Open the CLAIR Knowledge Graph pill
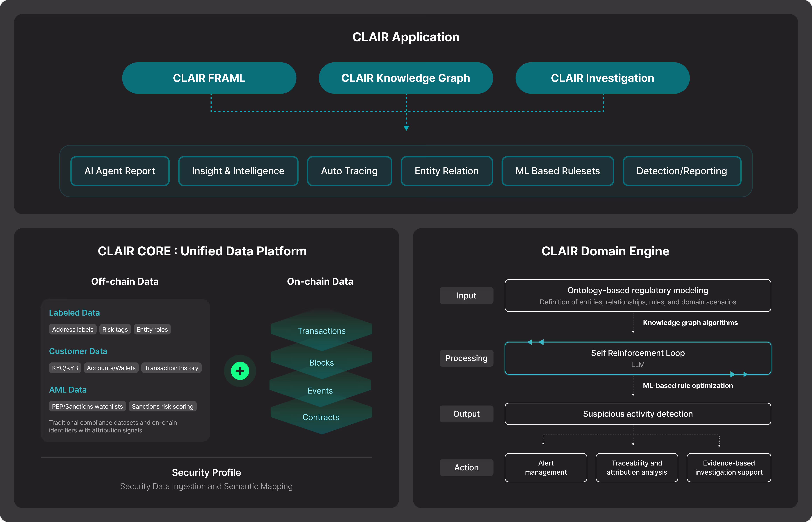812x522 pixels. click(x=405, y=78)
